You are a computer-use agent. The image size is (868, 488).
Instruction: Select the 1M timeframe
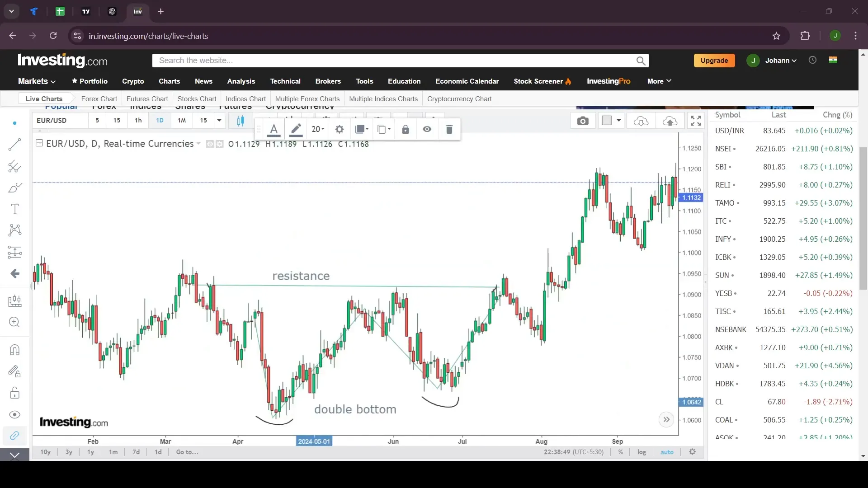point(182,121)
